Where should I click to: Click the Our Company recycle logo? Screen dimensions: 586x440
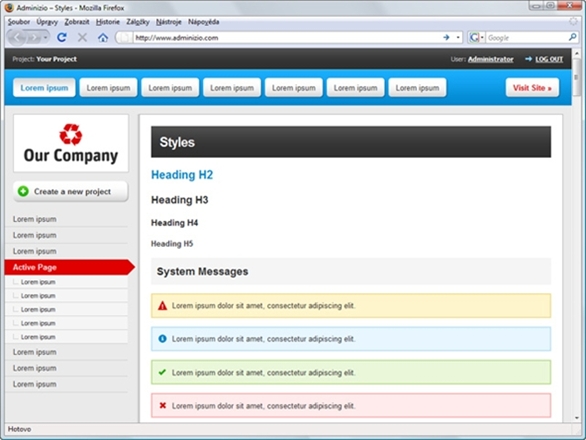pyautogui.click(x=71, y=134)
